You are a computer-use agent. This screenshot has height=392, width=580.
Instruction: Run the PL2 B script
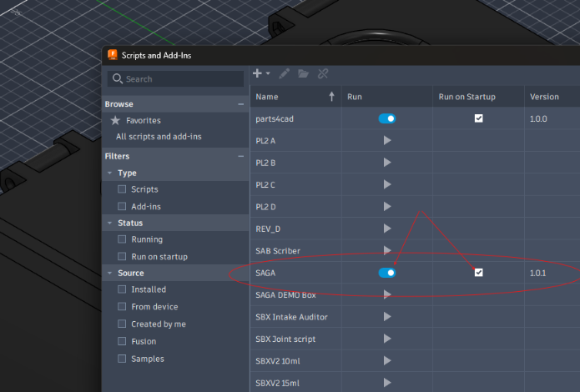pos(387,163)
